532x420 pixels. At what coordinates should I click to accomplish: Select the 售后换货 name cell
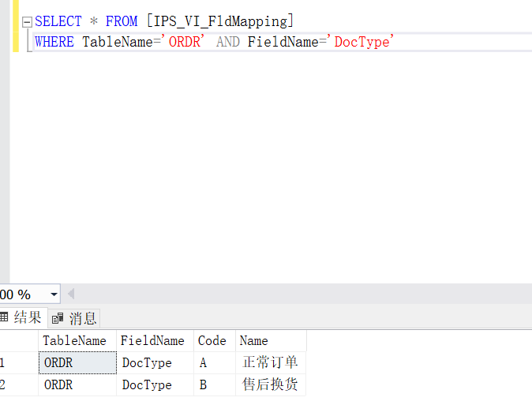[271, 384]
